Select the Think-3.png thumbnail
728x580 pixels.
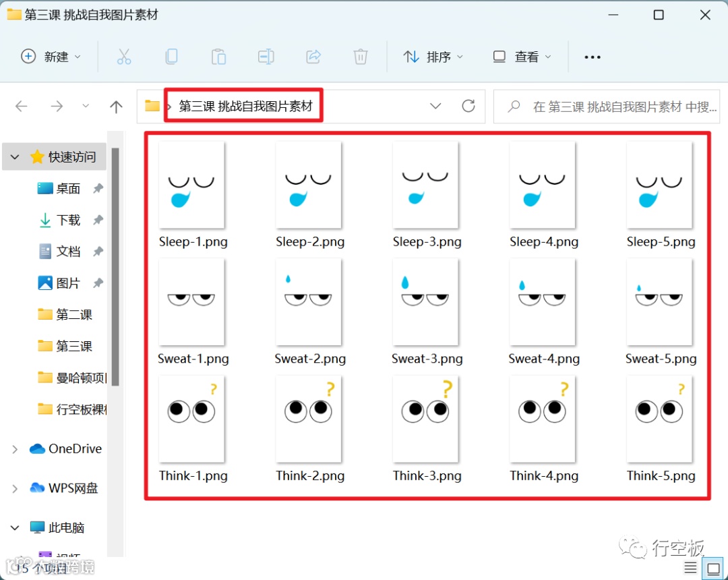tap(426, 419)
